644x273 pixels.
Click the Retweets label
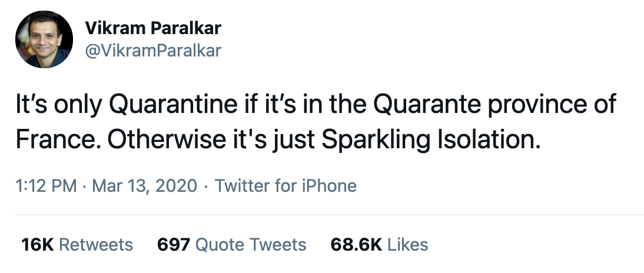click(x=96, y=244)
